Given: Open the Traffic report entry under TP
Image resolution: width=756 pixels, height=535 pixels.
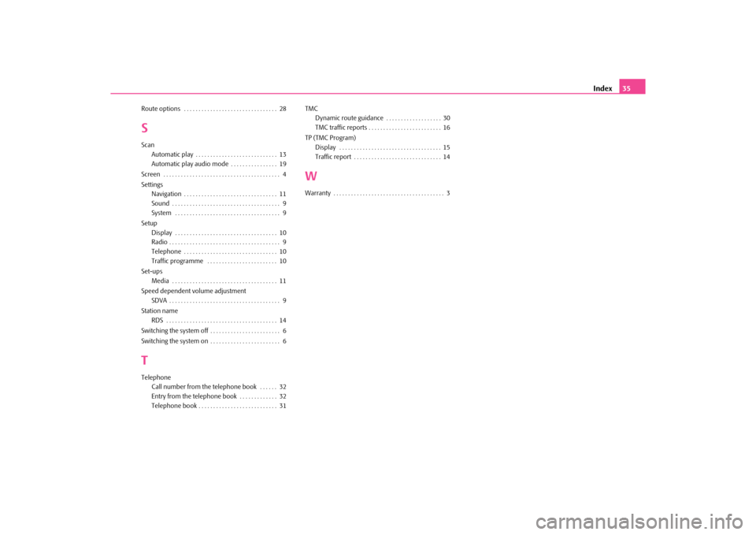Looking at the screenshot, I should (333, 157).
